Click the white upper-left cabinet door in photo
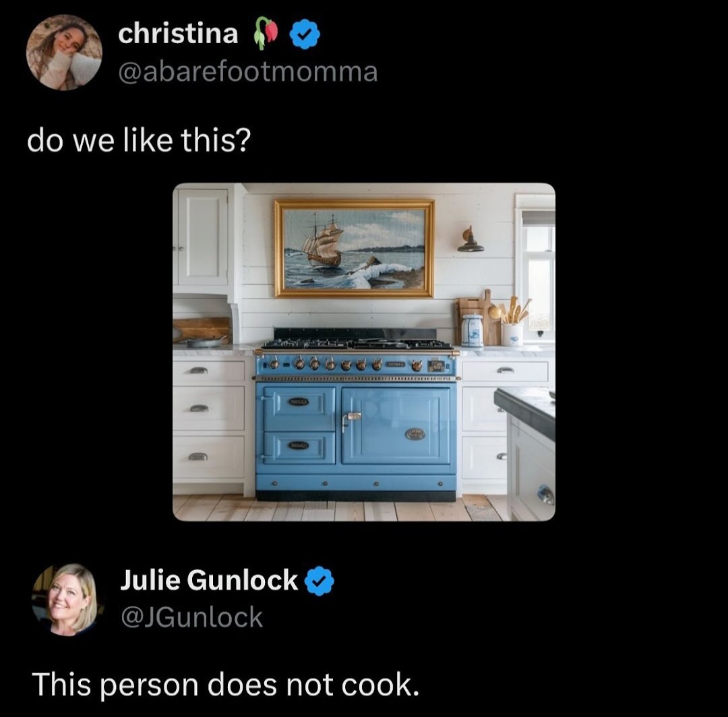 [x=203, y=237]
